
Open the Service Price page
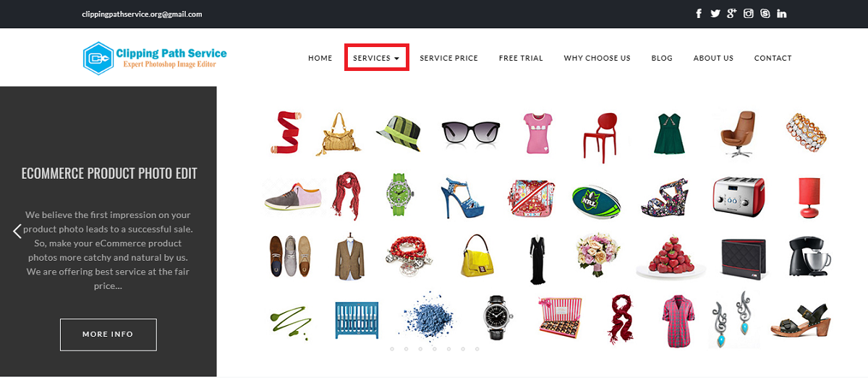click(x=449, y=58)
